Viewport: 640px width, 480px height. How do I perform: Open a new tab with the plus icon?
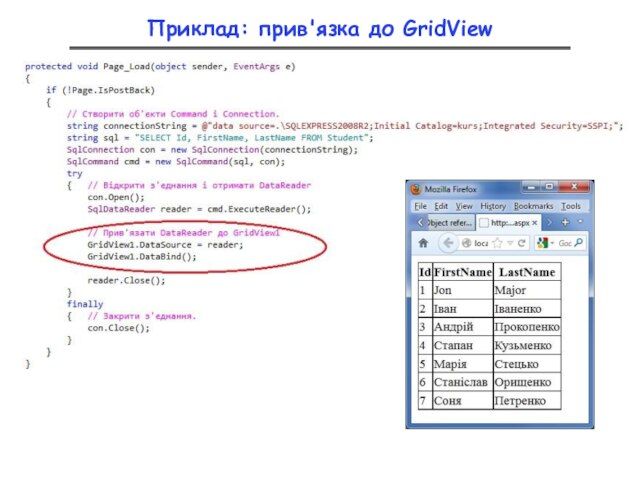click(x=566, y=222)
